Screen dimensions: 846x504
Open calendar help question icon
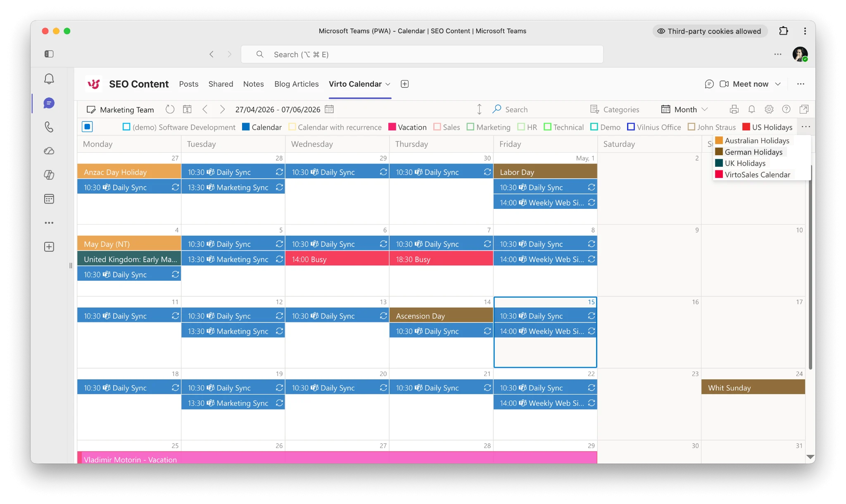click(787, 109)
